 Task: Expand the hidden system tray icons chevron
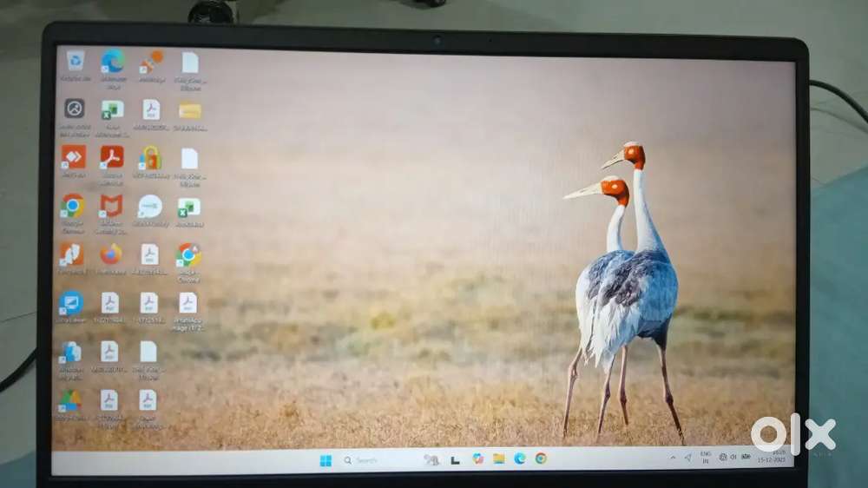(x=673, y=457)
